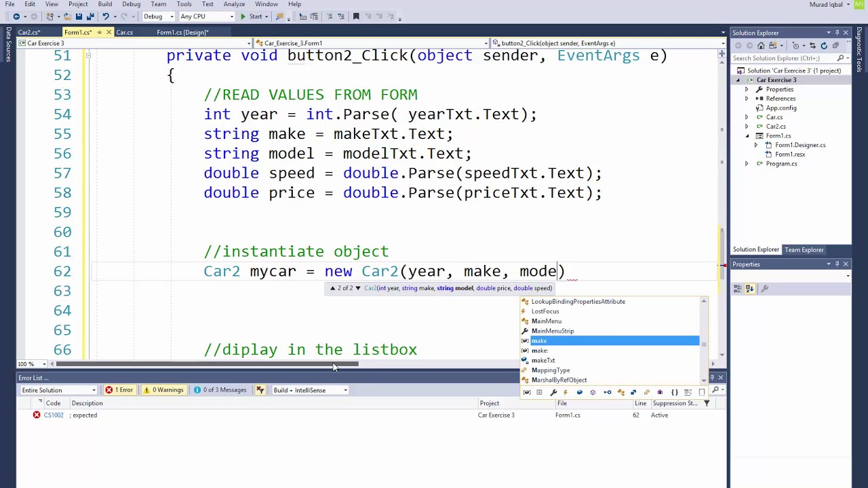The image size is (868, 488).
Task: Click the editor horizontal scrollbar thumb
Action: coord(207,364)
